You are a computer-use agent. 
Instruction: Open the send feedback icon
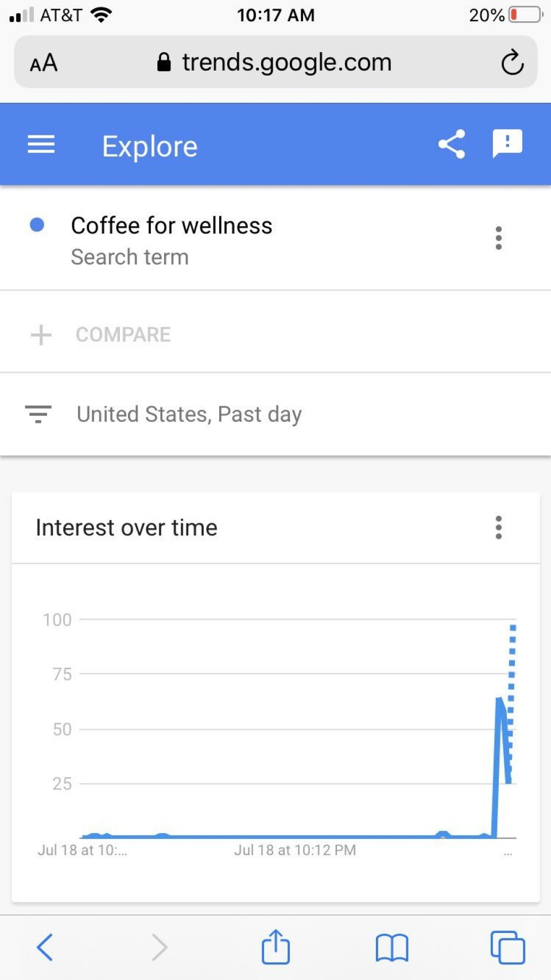coord(507,143)
